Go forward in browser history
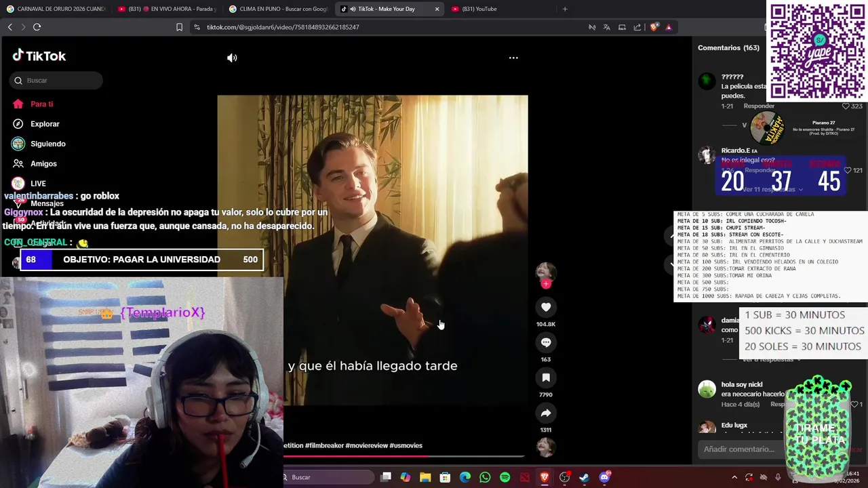The image size is (868, 488). pos(23,27)
